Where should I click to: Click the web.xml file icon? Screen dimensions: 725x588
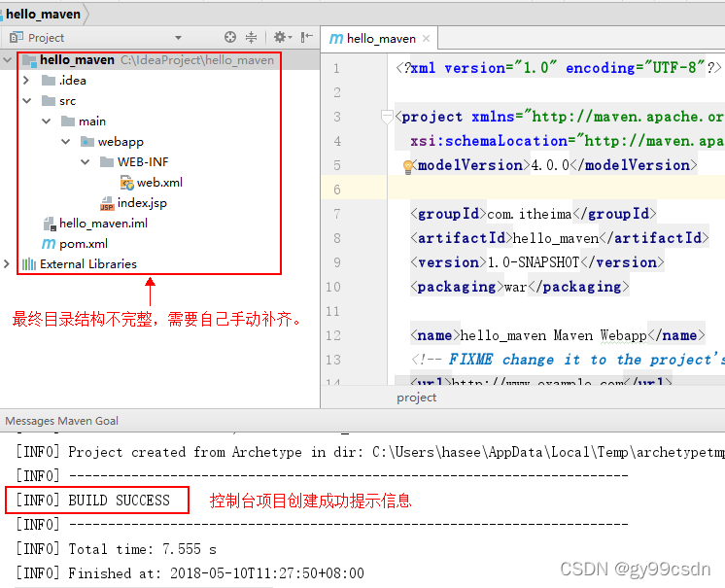126,182
